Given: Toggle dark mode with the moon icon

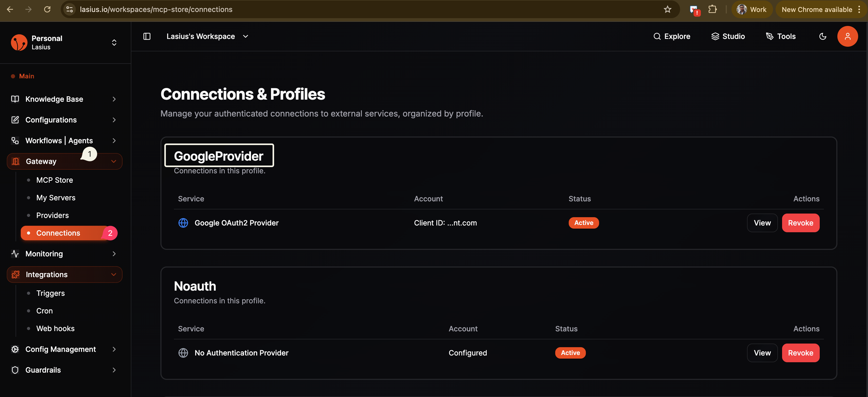Looking at the screenshot, I should [x=823, y=36].
